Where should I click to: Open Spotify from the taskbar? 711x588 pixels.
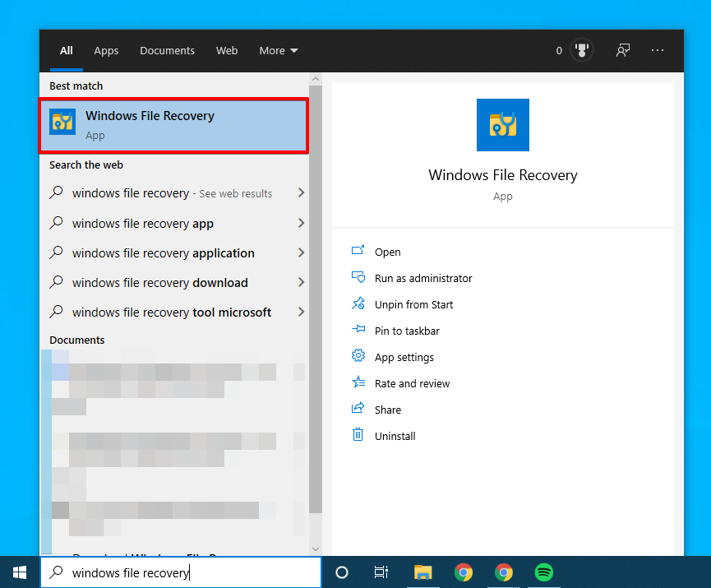click(x=543, y=572)
